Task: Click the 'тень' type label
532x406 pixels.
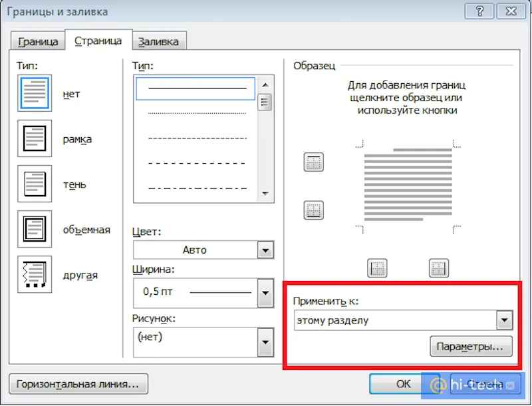Action: coord(74,184)
